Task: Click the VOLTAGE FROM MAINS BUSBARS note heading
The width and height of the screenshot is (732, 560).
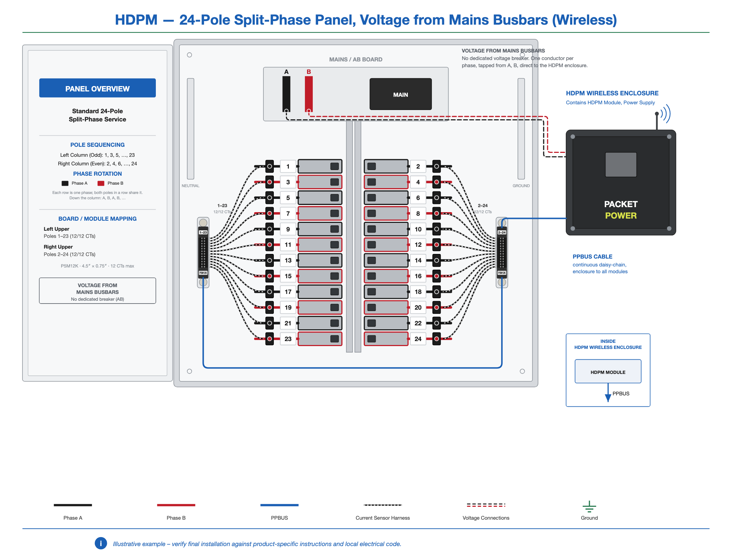Action: point(503,51)
